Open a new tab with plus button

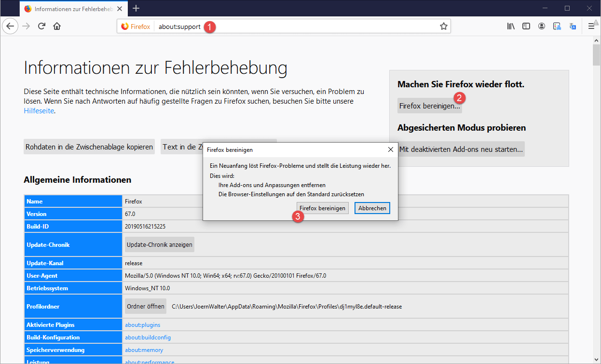[x=136, y=8]
